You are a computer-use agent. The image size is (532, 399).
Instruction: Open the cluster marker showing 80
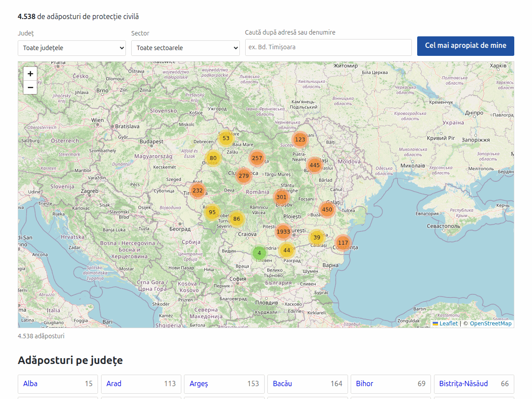213,158
